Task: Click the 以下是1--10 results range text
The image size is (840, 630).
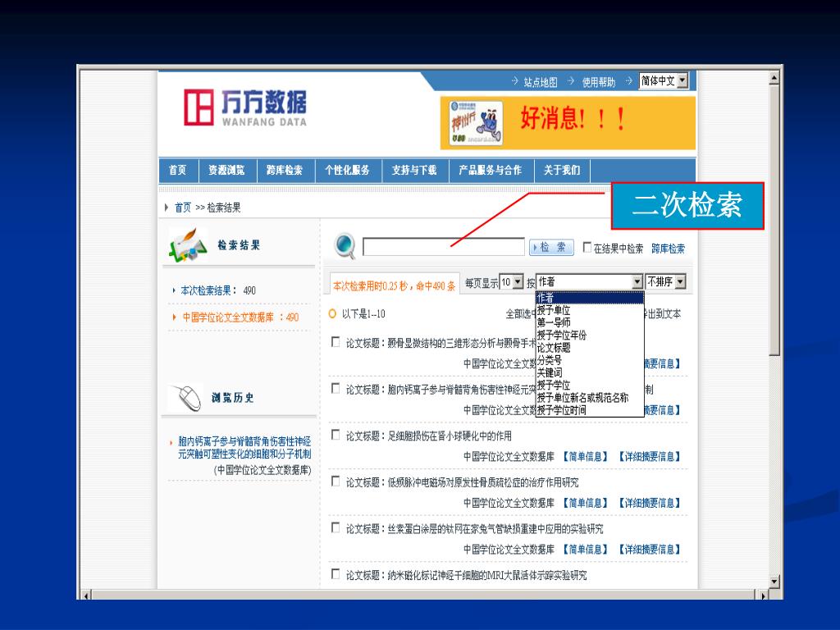Action: pos(363,314)
